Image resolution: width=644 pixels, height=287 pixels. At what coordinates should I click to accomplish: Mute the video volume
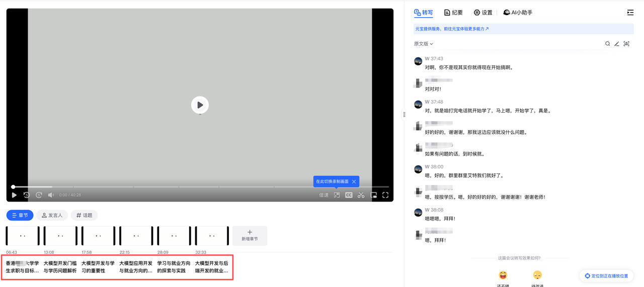click(x=51, y=195)
